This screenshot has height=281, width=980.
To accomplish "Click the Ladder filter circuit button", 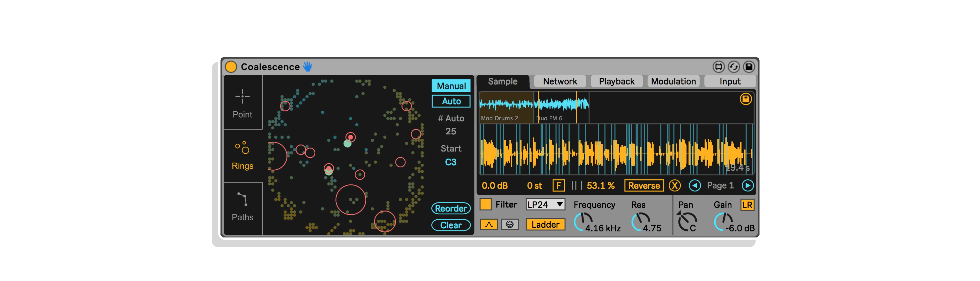I will click(x=545, y=225).
